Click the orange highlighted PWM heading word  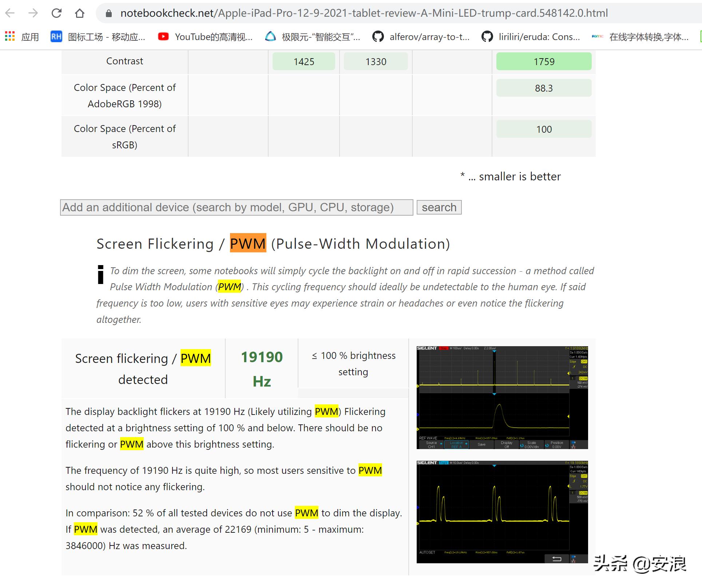click(x=248, y=243)
